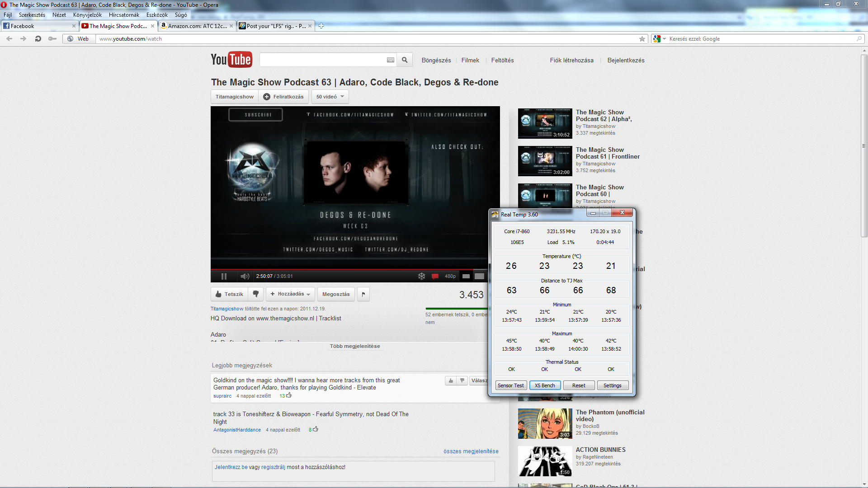Open The Phantom unofficial video thumbnail
The image size is (868, 488).
(x=545, y=423)
